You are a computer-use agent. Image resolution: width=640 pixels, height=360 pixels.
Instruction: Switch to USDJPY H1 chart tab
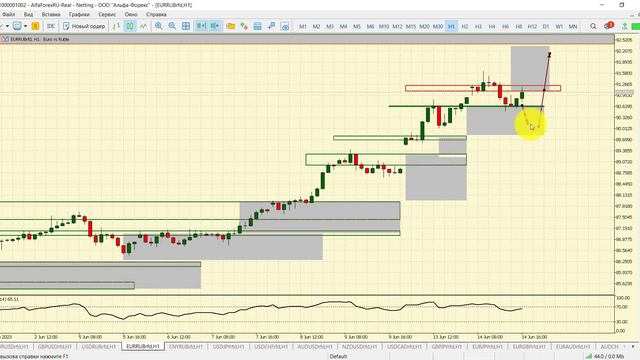click(229, 347)
